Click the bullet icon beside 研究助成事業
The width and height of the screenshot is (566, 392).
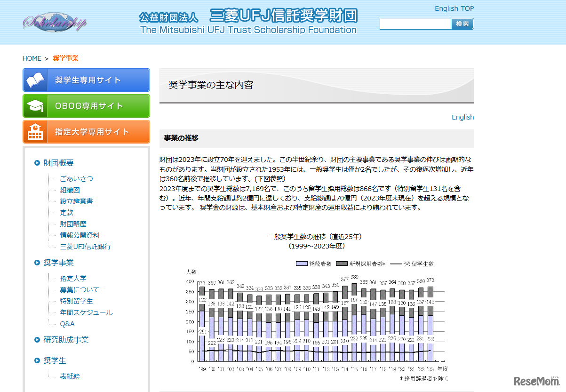pos(37,340)
